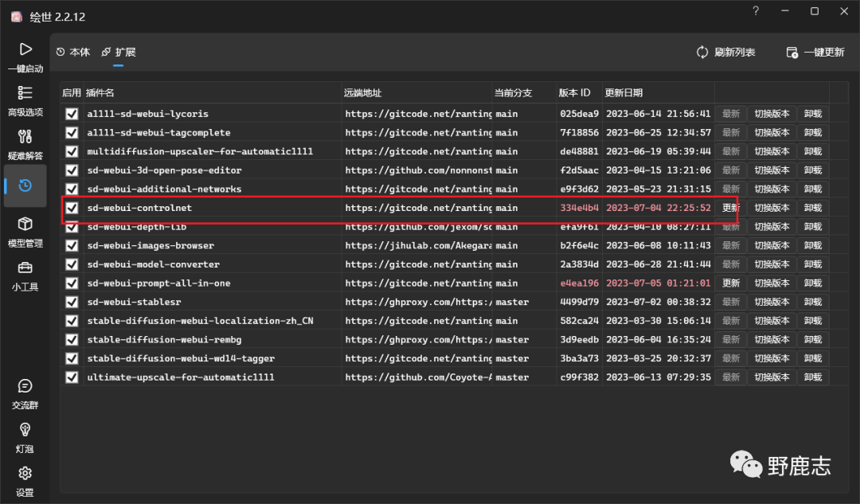This screenshot has width=860, height=504.
Task: Click the 一键更新 update-all button
Action: pos(815,52)
